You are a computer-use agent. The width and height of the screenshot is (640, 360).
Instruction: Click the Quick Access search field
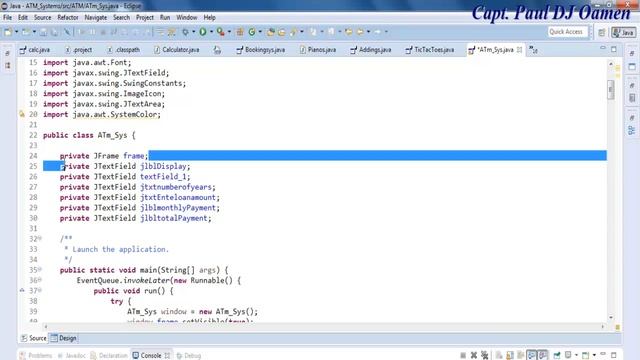pyautogui.click(x=568, y=32)
